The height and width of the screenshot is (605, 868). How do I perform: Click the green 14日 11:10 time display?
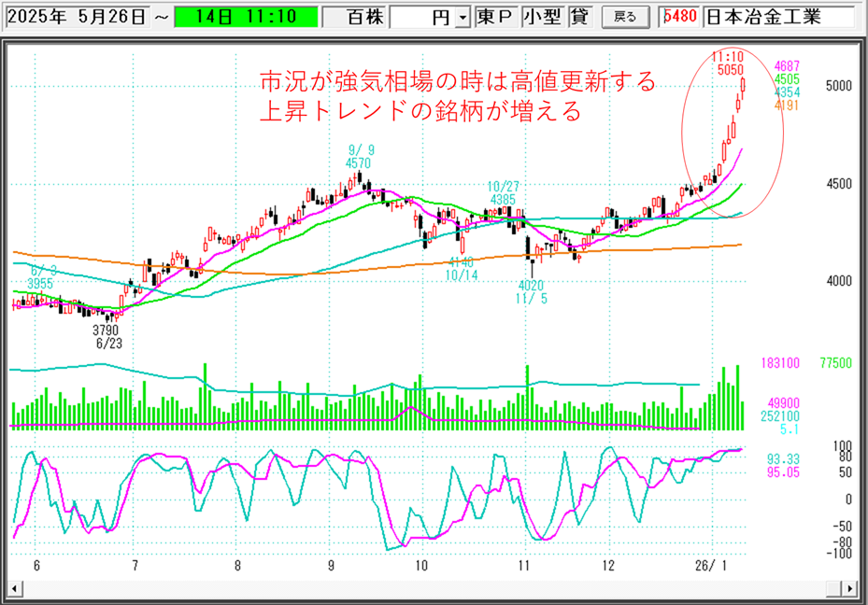point(247,17)
